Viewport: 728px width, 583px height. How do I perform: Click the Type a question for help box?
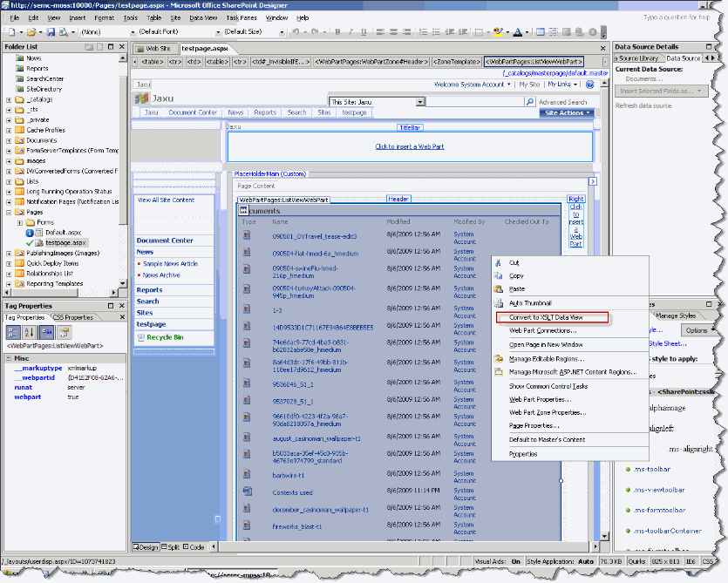(x=678, y=15)
